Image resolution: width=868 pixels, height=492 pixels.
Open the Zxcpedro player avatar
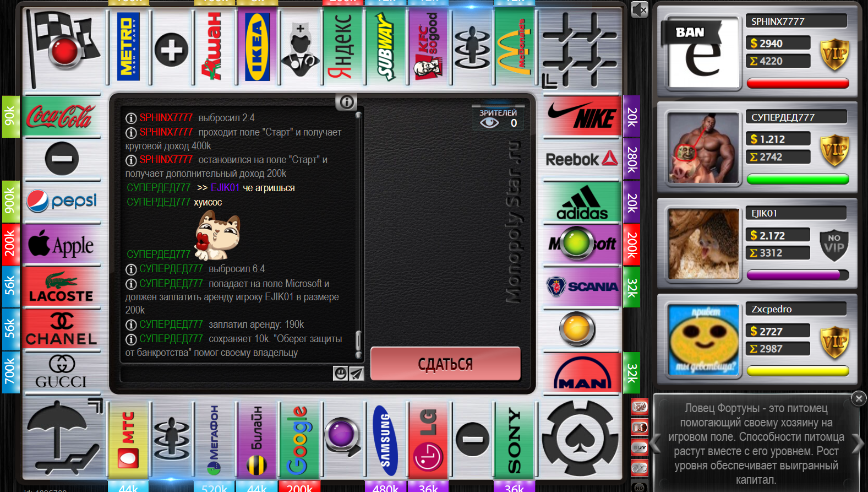pyautogui.click(x=703, y=340)
